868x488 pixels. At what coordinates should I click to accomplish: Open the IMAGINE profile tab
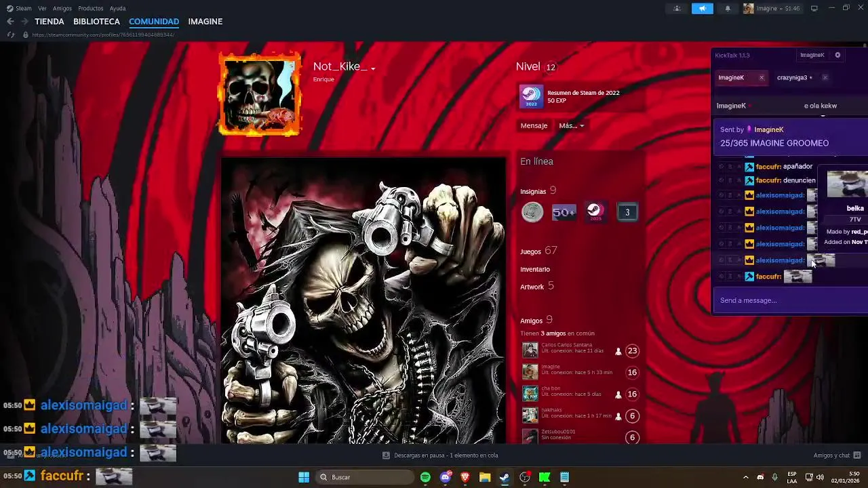(x=205, y=22)
